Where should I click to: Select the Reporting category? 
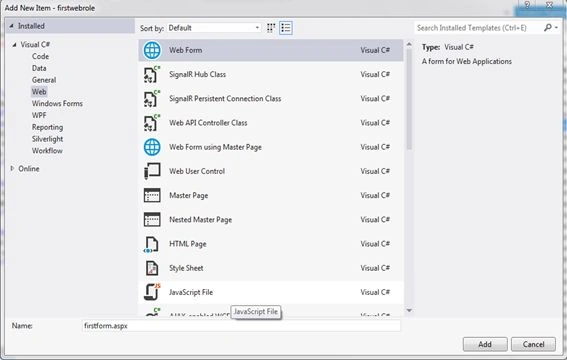pos(47,127)
